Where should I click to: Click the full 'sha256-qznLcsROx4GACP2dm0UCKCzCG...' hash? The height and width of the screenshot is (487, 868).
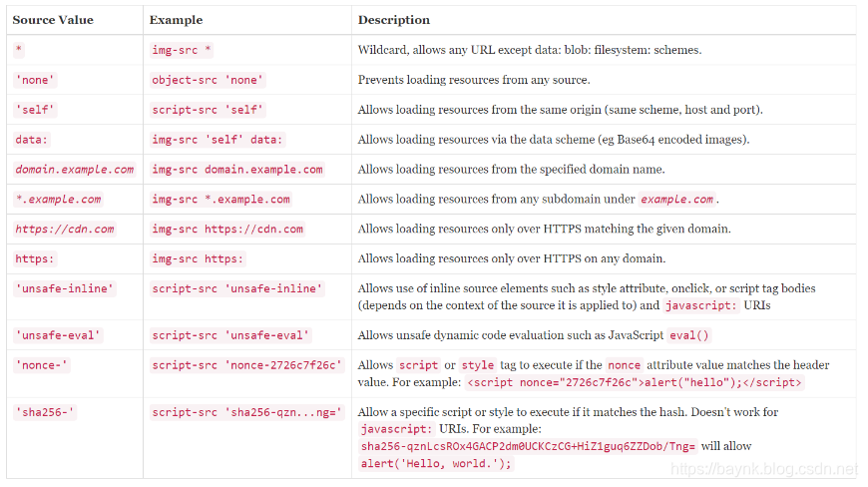coord(528,446)
